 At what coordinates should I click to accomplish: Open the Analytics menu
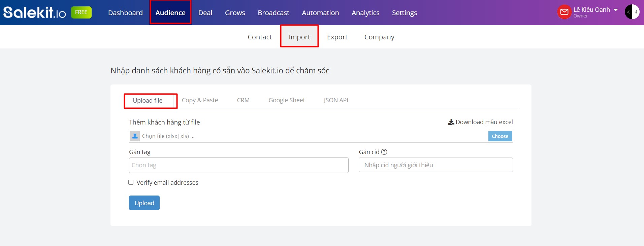[x=365, y=13]
